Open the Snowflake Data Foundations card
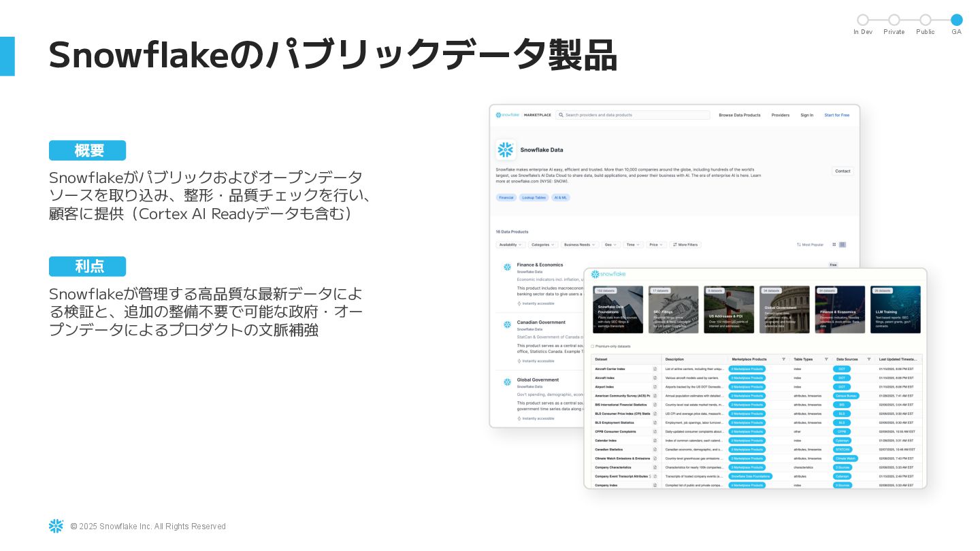This screenshot has height=551, width=980. (618, 310)
